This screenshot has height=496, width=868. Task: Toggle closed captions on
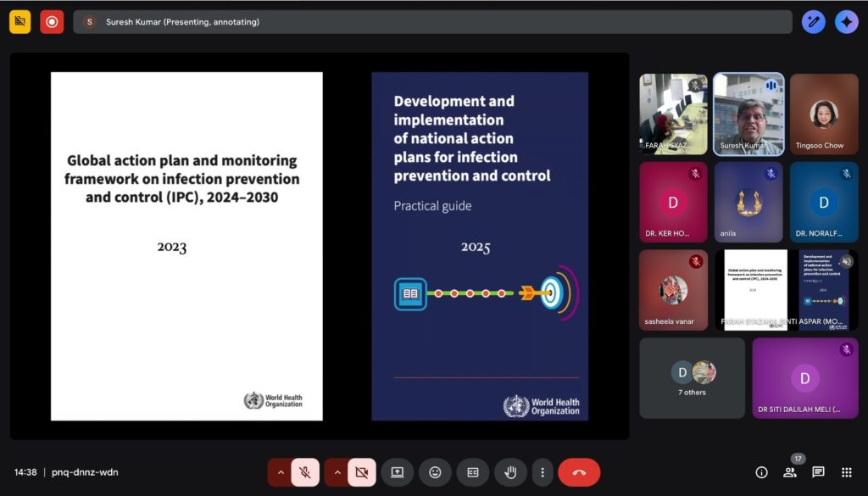click(x=473, y=472)
